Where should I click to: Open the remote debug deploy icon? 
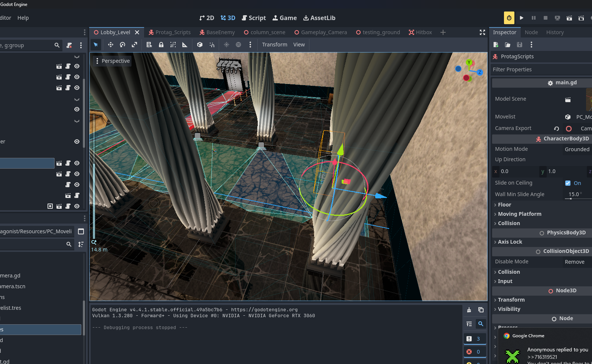pos(557,18)
